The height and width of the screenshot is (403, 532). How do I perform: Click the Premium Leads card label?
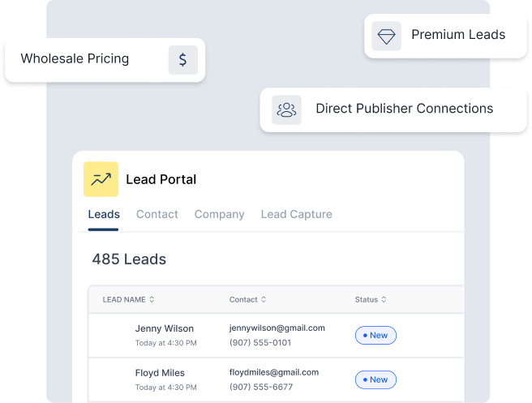[458, 35]
